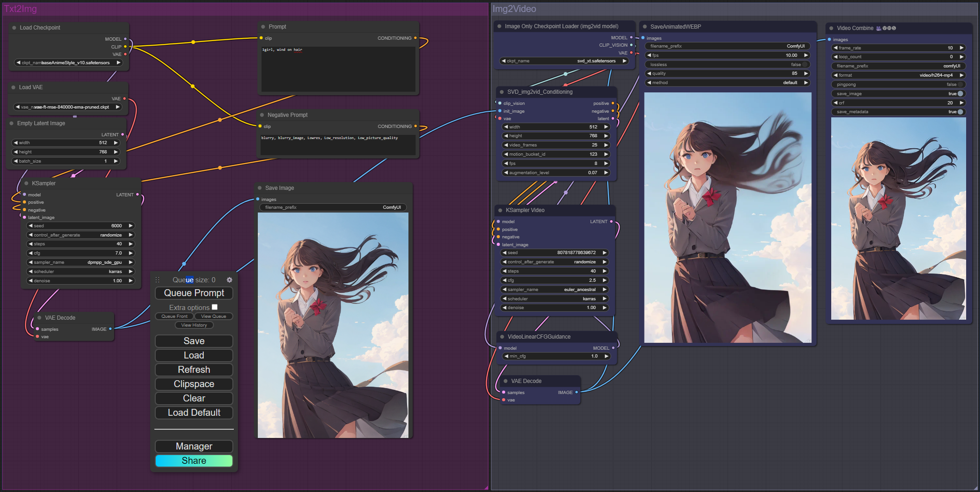Click right arrow to increase video_frames value
Screen dimensions: 980x492
tap(606, 145)
